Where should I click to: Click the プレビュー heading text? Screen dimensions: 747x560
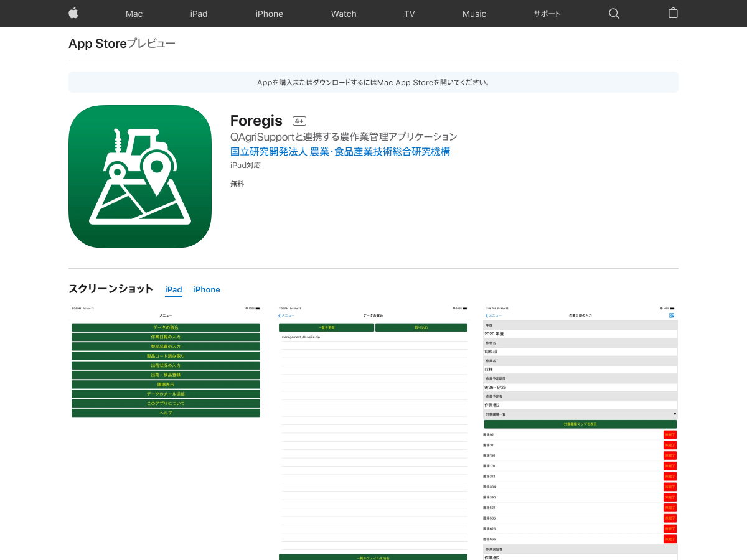151,44
